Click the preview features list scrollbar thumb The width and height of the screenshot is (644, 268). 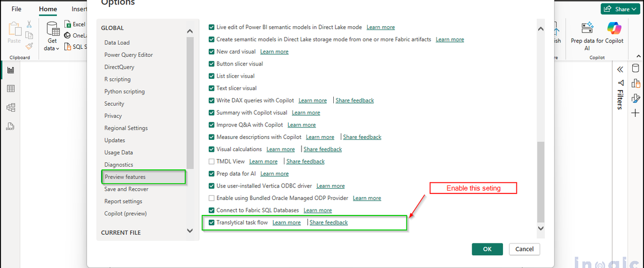pyautogui.click(x=540, y=182)
